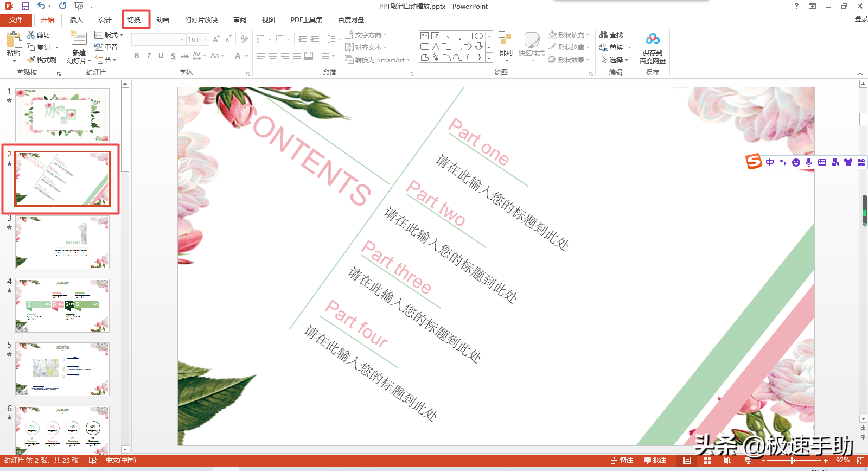The width and height of the screenshot is (868, 471).
Task: Click the Save icon in quick access toolbar
Action: [x=25, y=6]
